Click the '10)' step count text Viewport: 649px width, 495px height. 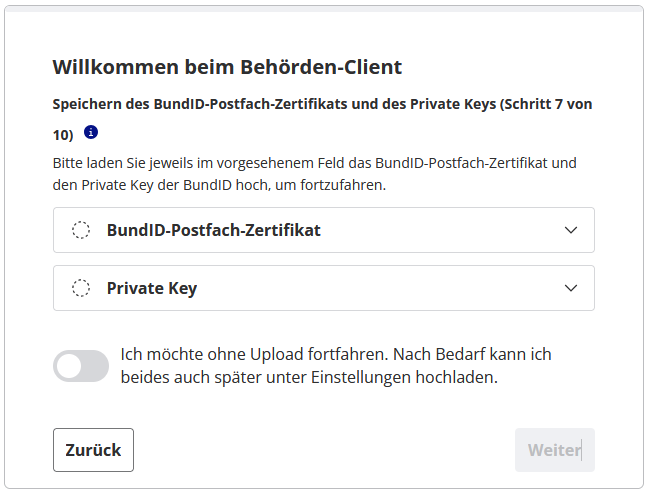pos(63,134)
